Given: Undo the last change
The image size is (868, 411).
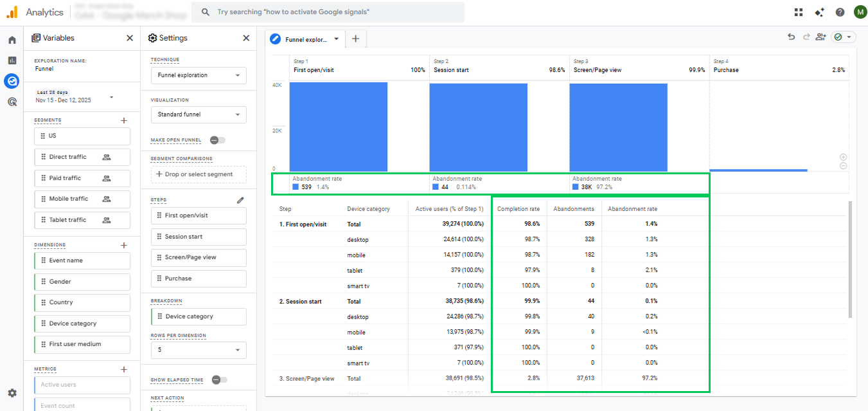Looking at the screenshot, I should pos(792,37).
